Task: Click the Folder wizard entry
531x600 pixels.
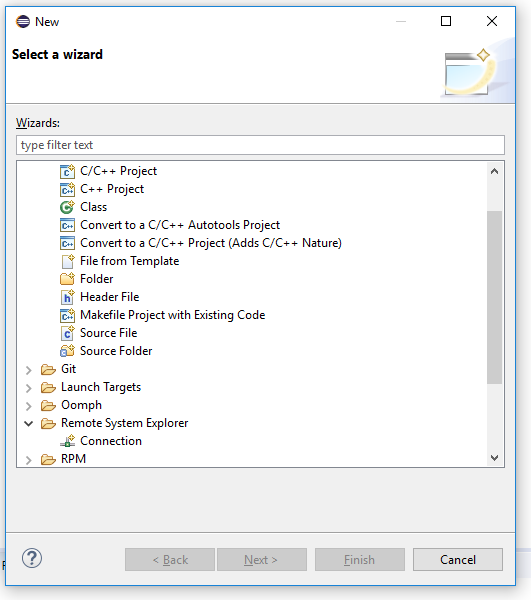Action: [x=96, y=279]
